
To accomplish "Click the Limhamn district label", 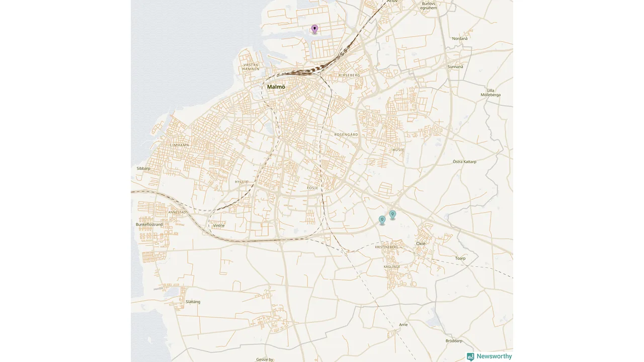I will tap(180, 145).
